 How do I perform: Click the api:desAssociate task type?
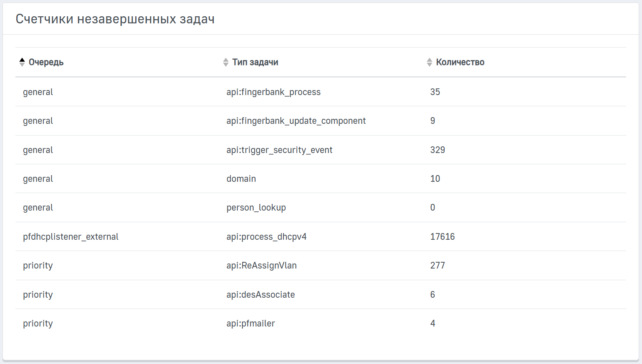(260, 295)
